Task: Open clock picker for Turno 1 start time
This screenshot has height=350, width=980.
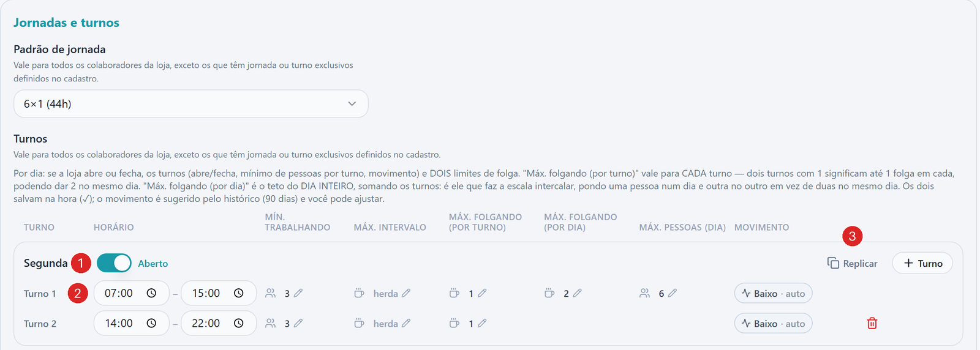Action: point(151,293)
